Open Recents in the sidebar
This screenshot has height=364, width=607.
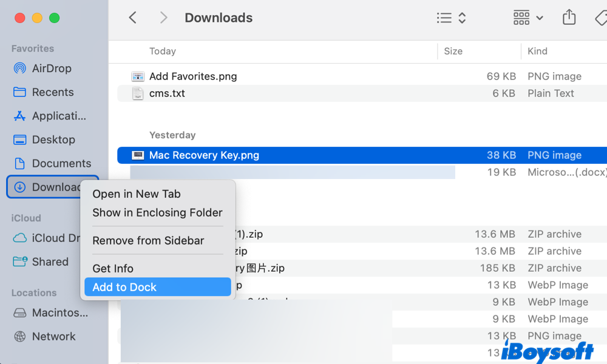click(52, 92)
